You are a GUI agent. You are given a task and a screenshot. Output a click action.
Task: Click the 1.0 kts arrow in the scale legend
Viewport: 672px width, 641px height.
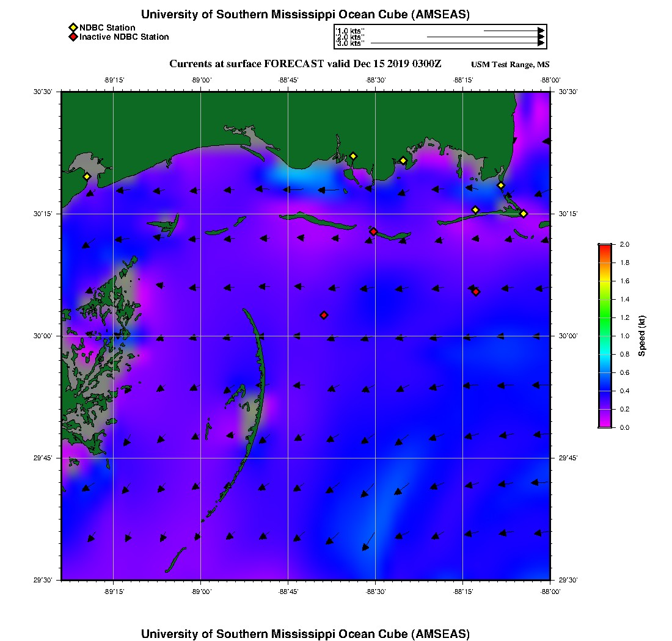coord(514,31)
